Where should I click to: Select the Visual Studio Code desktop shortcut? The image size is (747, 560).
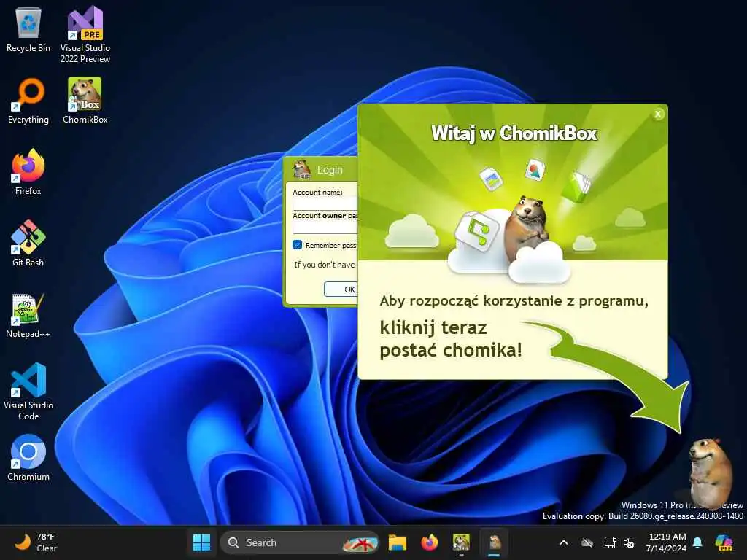pos(28,392)
